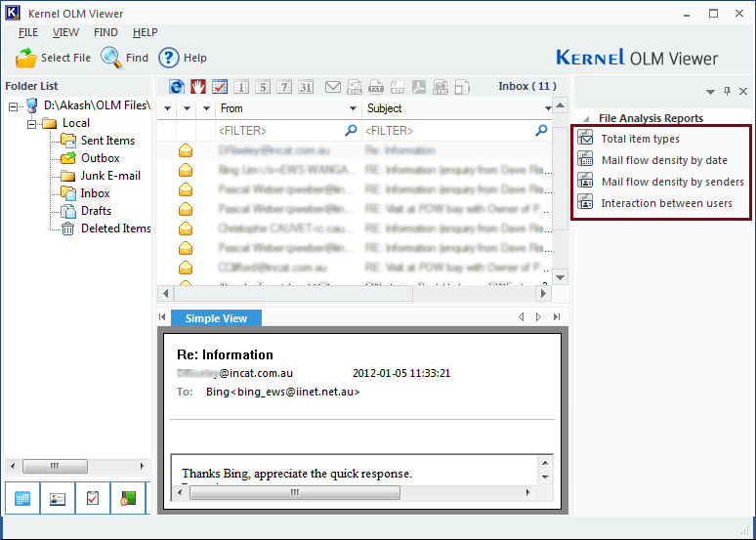Open the right pane options dropdown arrow
This screenshot has height=540, width=756.
[710, 92]
